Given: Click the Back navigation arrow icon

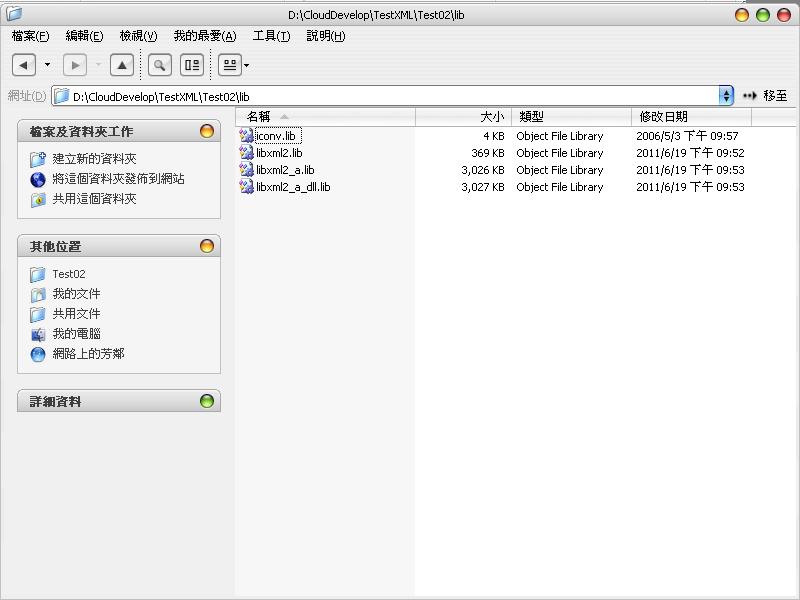Looking at the screenshot, I should coord(25,64).
